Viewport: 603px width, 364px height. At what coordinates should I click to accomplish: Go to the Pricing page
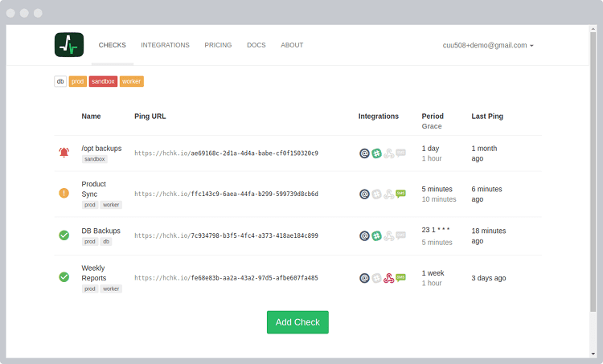click(x=218, y=46)
